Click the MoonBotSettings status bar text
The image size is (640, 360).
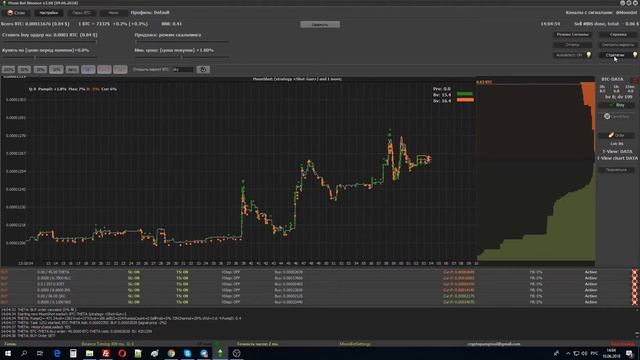pyautogui.click(x=355, y=344)
